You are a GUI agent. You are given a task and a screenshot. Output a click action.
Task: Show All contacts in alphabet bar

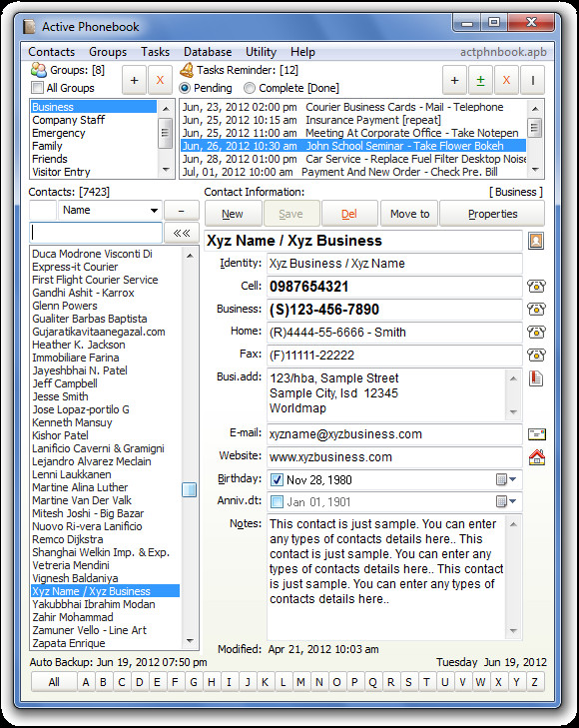click(54, 682)
